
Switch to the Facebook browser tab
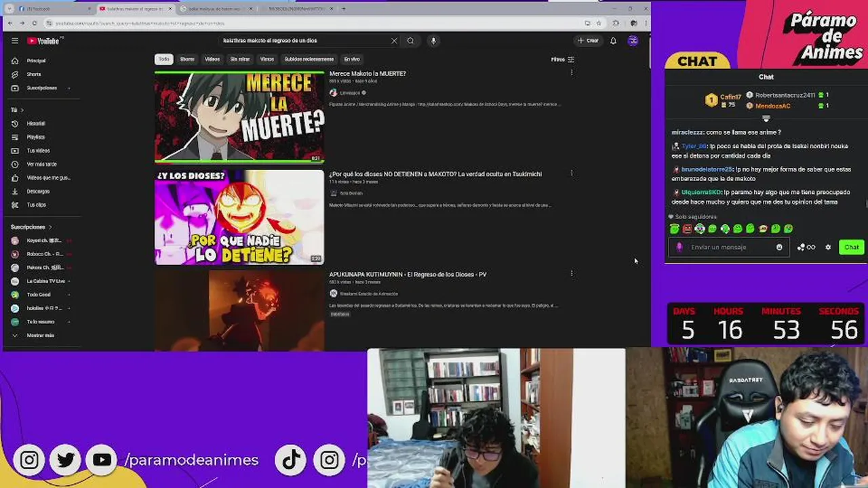54,9
